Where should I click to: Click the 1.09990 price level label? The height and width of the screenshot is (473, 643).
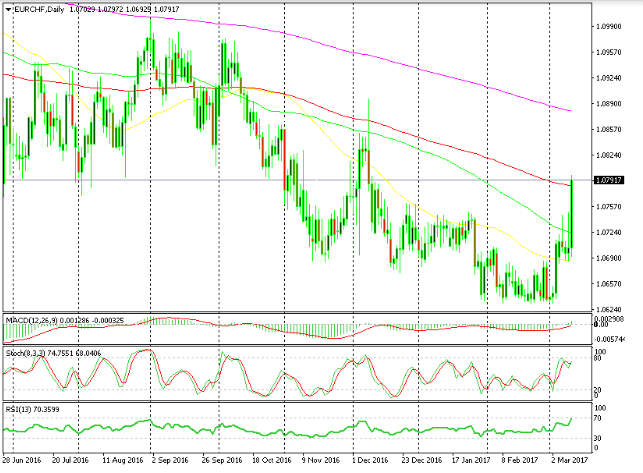609,25
